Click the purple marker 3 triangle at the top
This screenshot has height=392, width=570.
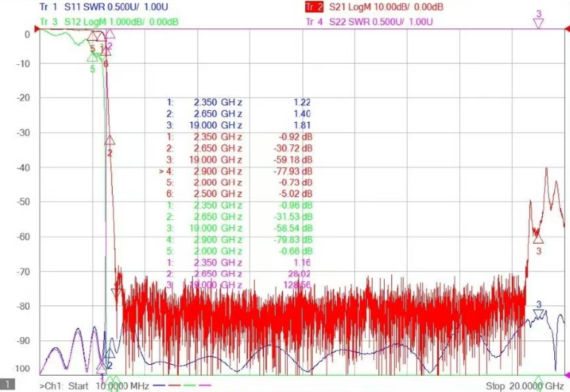pos(539,24)
